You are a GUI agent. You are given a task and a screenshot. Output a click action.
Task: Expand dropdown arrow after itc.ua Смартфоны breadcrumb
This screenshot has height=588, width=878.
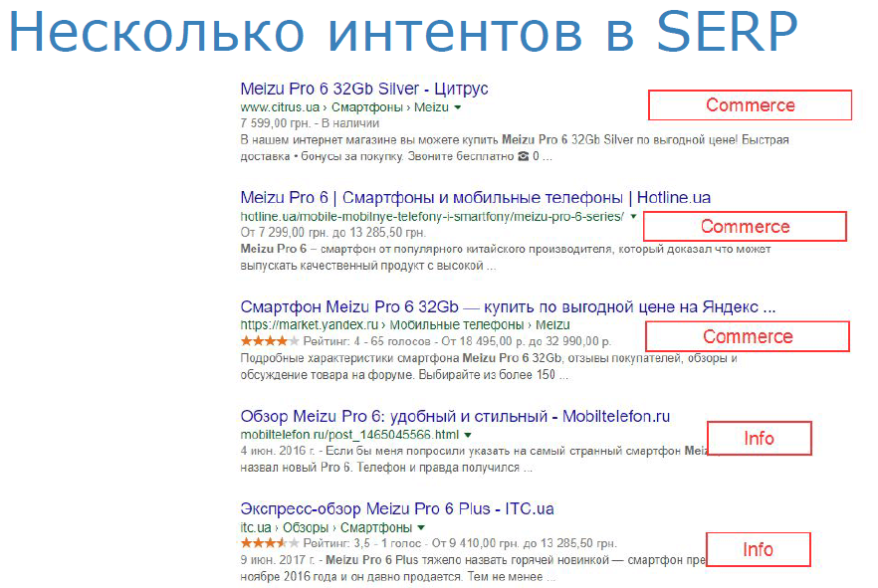click(x=421, y=527)
